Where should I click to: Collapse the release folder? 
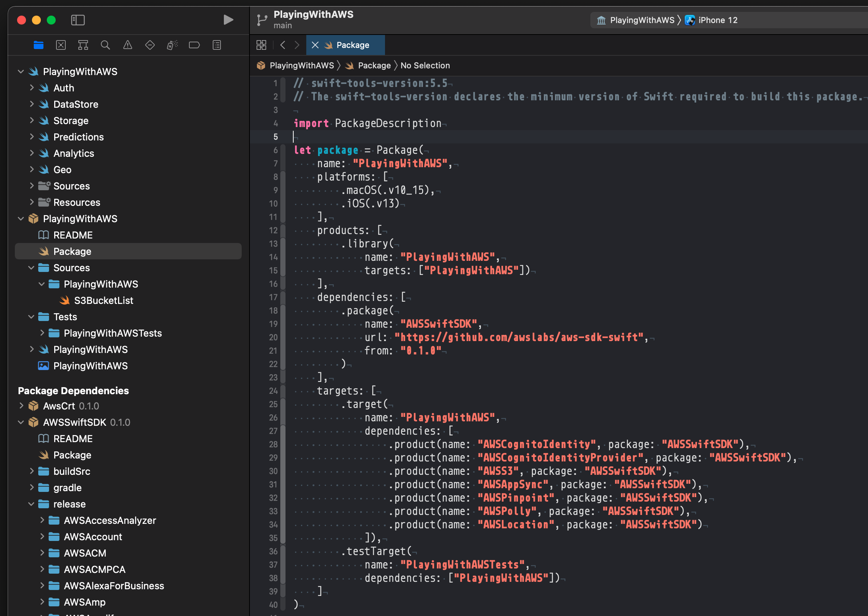(x=32, y=504)
